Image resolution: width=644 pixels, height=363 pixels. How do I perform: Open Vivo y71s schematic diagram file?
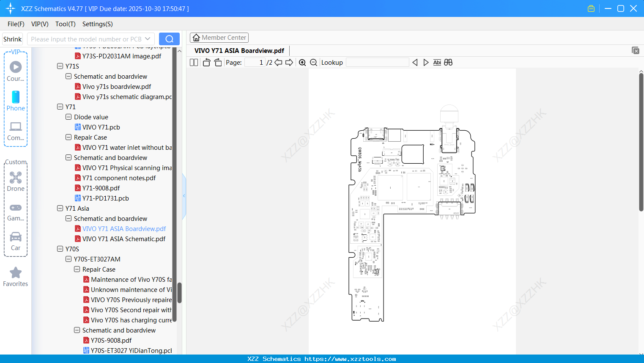tap(123, 96)
